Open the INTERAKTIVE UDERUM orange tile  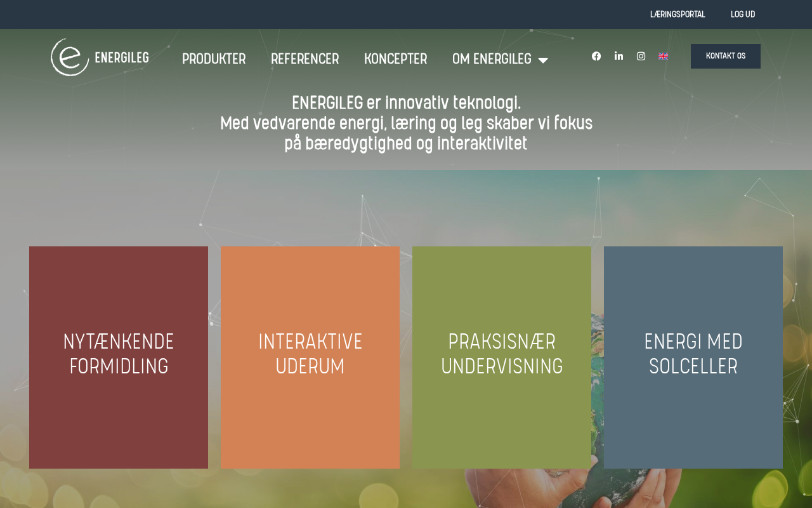point(310,358)
